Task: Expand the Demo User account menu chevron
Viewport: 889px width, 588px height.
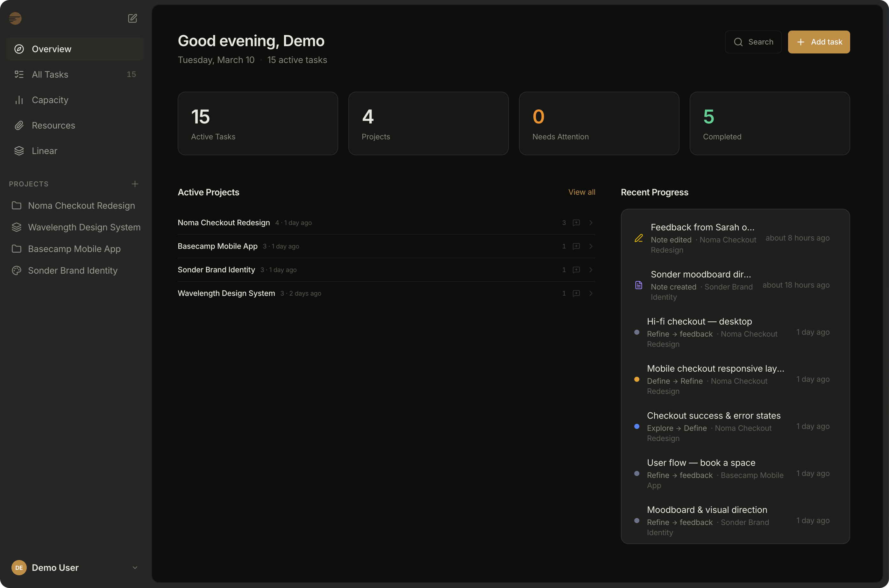Action: (135, 567)
